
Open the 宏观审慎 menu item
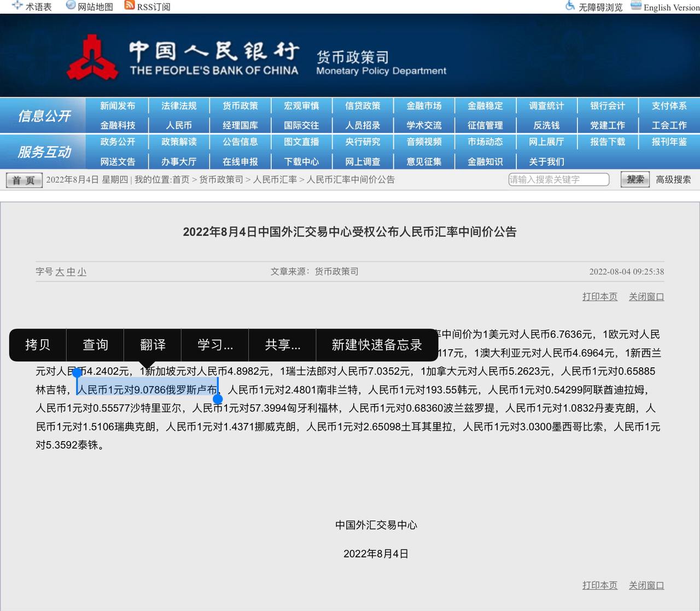click(301, 105)
